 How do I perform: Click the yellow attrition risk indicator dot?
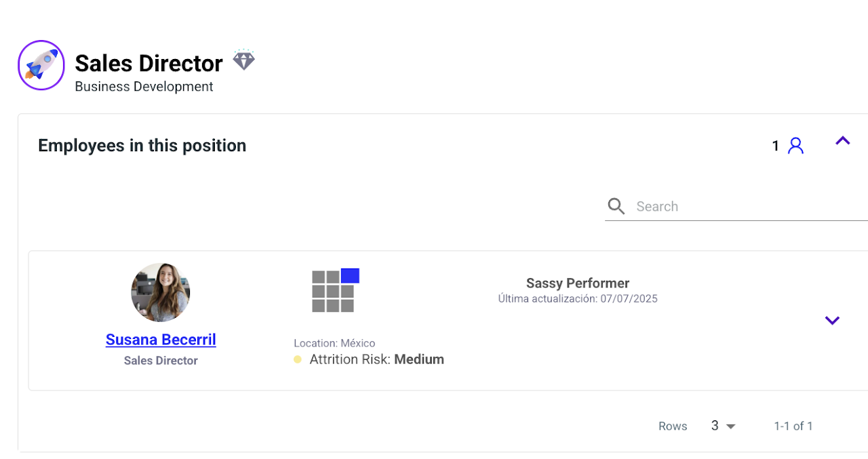pyautogui.click(x=298, y=360)
